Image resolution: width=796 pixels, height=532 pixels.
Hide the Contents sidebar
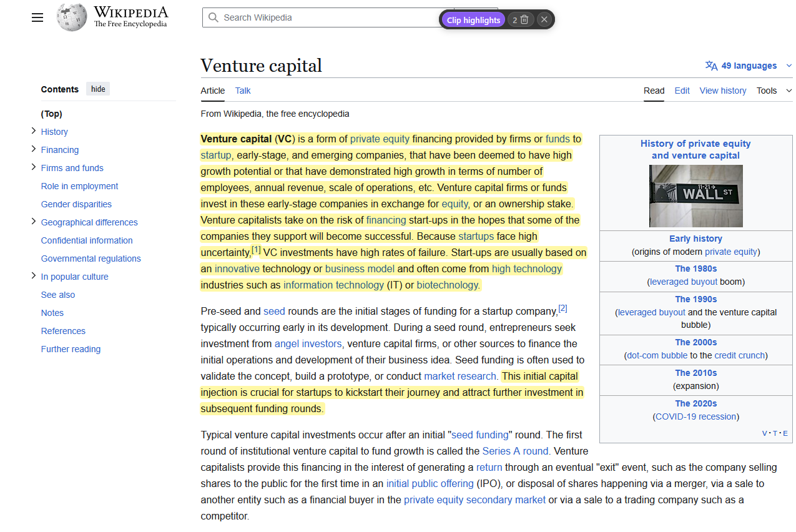(98, 89)
